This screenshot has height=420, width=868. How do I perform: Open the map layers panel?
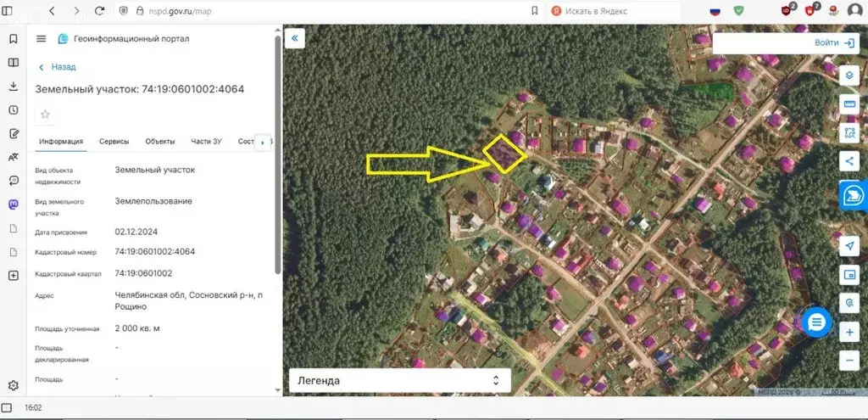coord(849,75)
